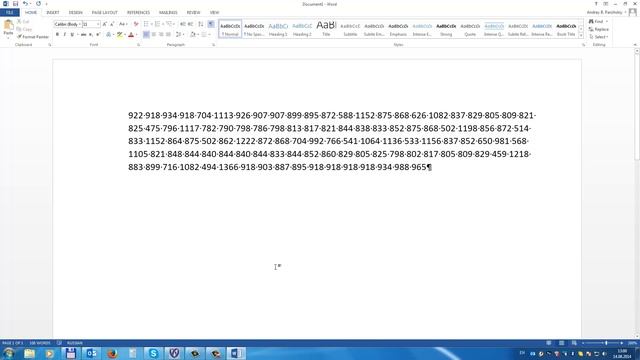Undo the last action

(25, 4)
